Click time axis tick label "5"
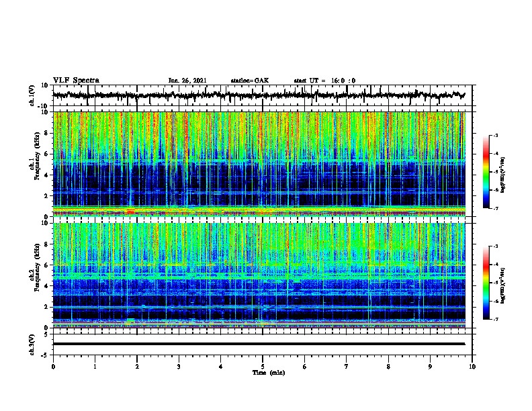532x411 pixels. click(263, 367)
